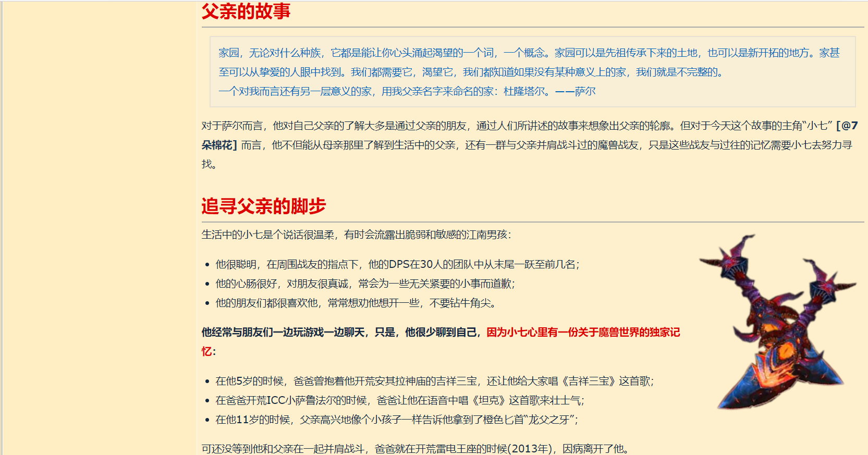Click the quote line starting with 家园，无论对什么种族
Screen dimensions: 868x455
click(x=529, y=53)
